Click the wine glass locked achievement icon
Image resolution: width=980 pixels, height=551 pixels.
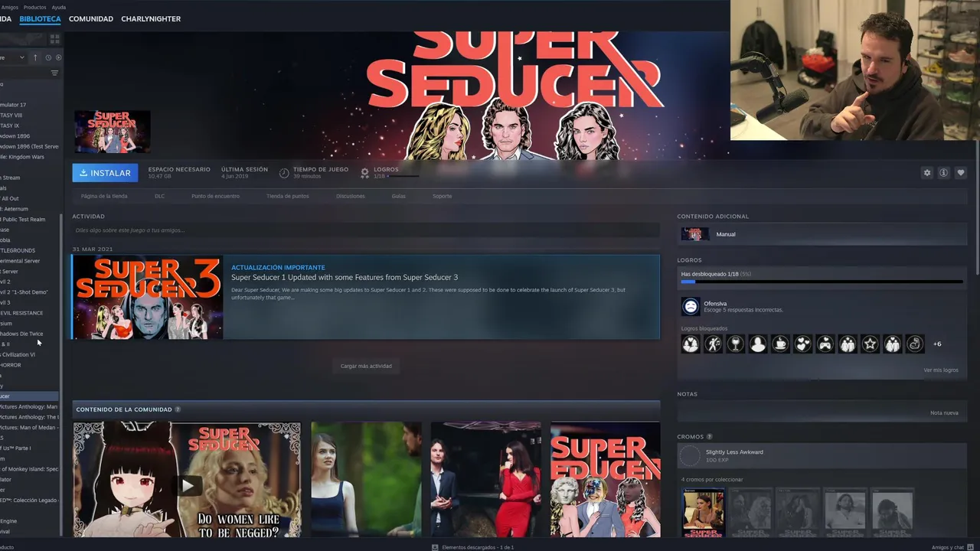point(735,344)
